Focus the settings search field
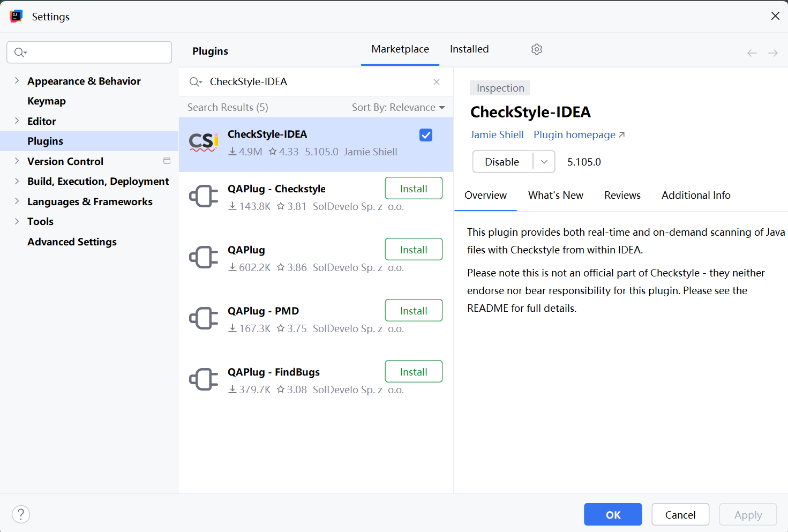The image size is (788, 532). 89,52
